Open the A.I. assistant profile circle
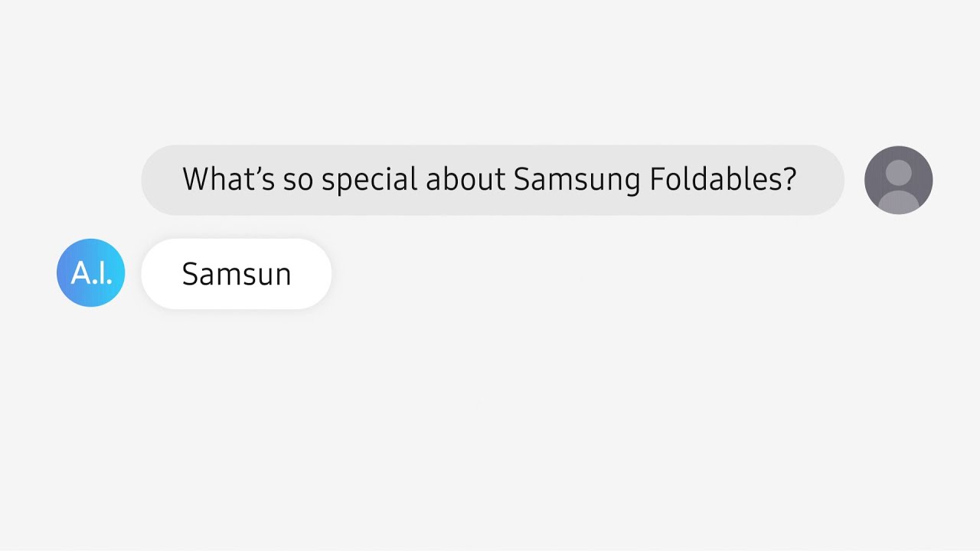Viewport: 980px width, 551px height. tap(90, 273)
